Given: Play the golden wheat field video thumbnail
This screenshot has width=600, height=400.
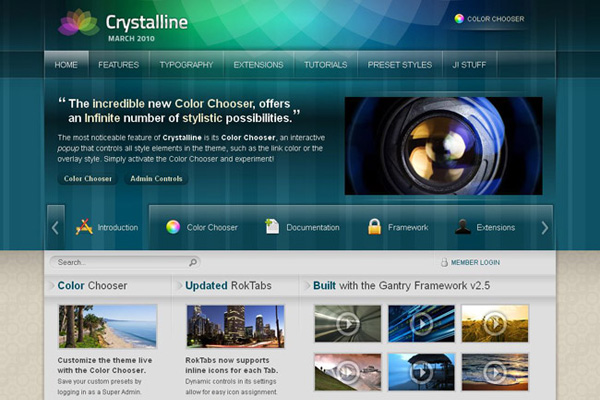Looking at the screenshot, I should (495, 323).
